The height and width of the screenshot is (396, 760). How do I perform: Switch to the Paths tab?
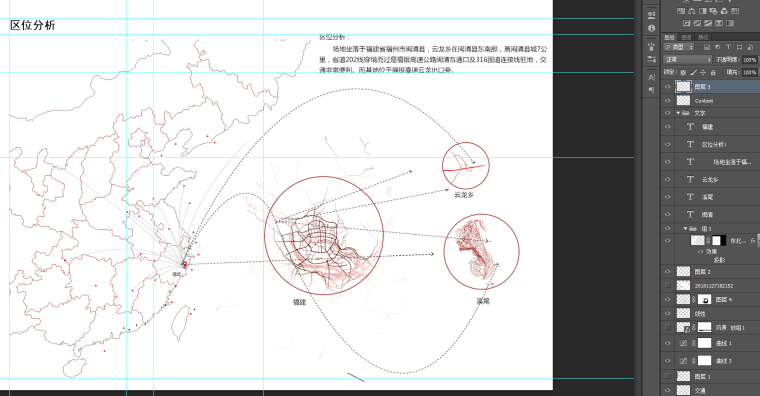[x=703, y=37]
